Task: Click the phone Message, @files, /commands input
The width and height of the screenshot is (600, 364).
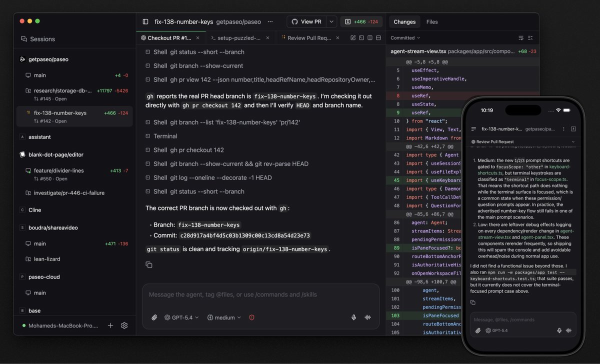Action: [x=523, y=319]
